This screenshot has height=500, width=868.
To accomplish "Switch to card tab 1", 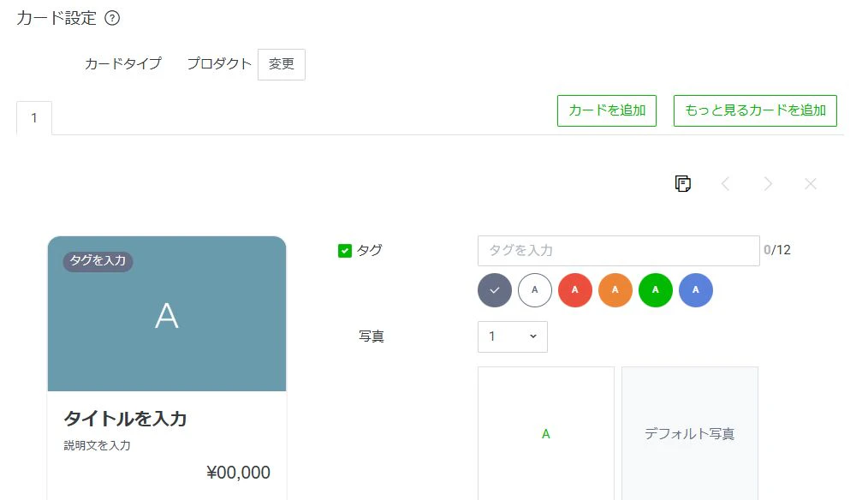I will pyautogui.click(x=34, y=118).
